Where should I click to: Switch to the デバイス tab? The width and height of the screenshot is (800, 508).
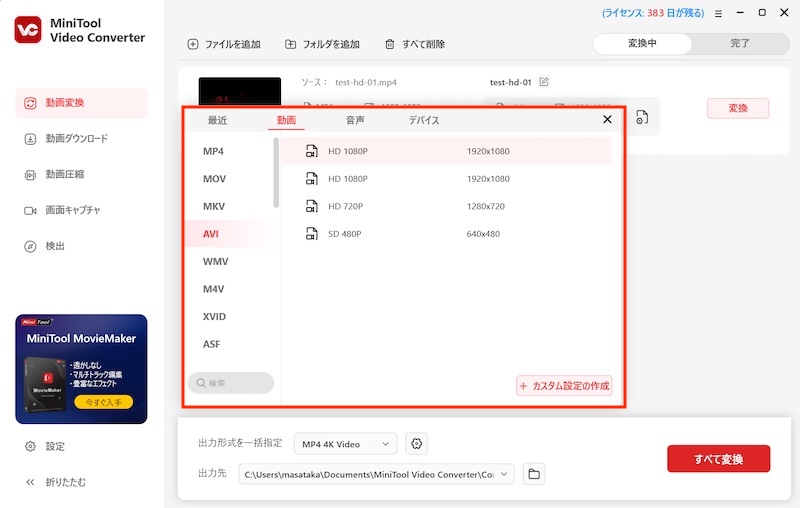[x=423, y=120]
